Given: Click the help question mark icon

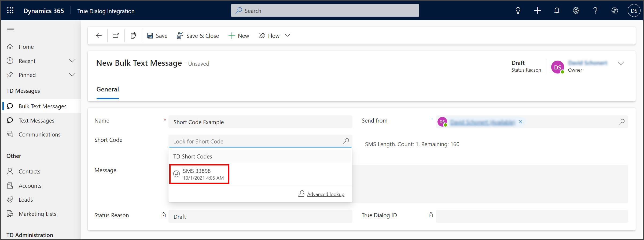Looking at the screenshot, I should (595, 11).
